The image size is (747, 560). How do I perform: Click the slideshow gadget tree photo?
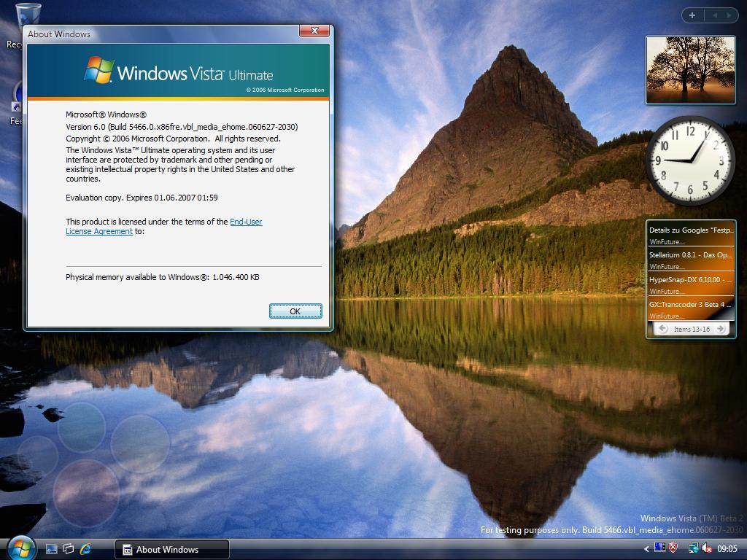coord(690,69)
